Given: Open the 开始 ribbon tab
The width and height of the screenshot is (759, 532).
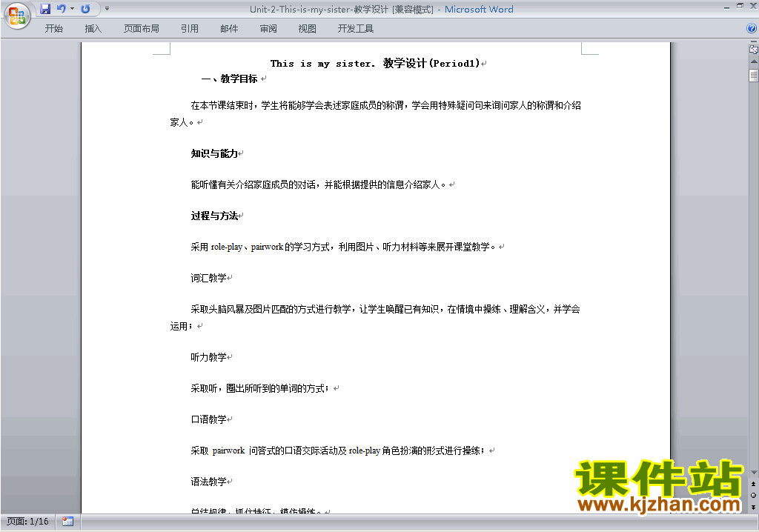Looking at the screenshot, I should coord(53,29).
